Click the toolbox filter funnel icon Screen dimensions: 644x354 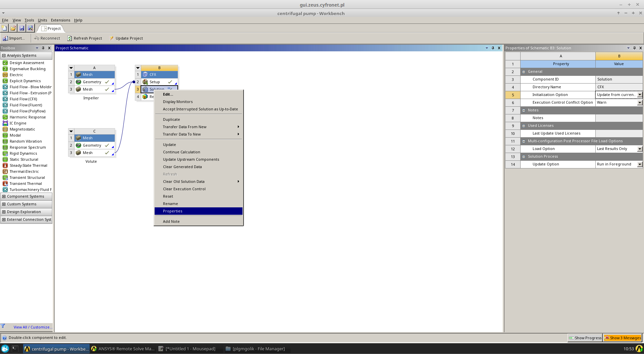pyautogui.click(x=3, y=326)
